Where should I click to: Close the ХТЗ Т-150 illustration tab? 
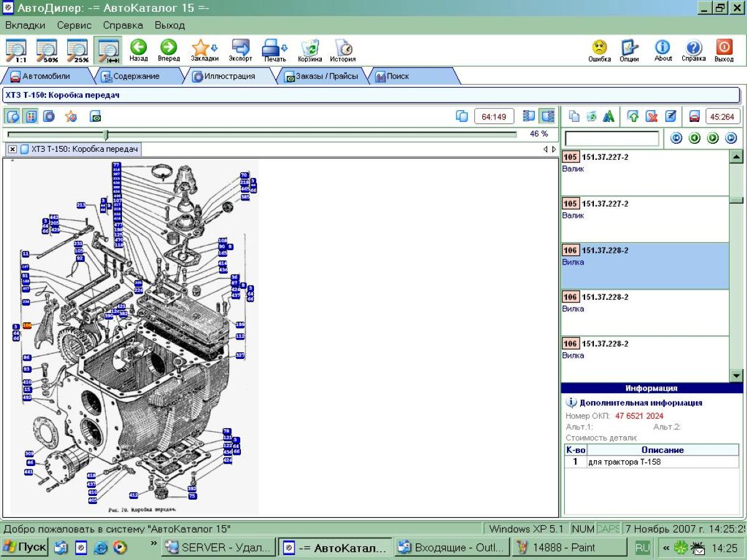coord(12,149)
